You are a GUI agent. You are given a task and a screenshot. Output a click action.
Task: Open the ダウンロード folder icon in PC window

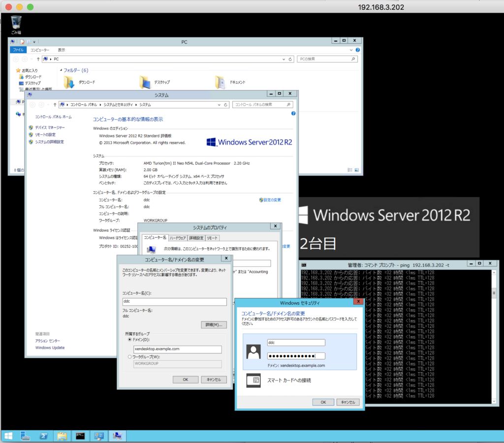69,82
